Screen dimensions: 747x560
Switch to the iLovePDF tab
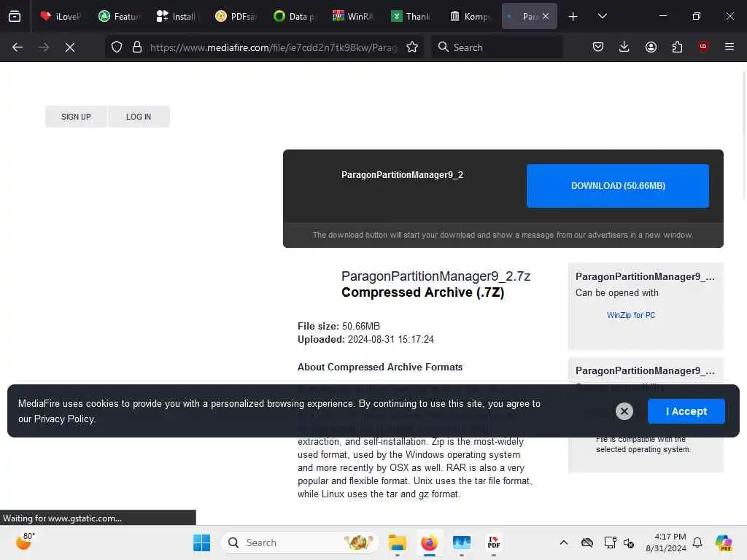[x=61, y=16]
